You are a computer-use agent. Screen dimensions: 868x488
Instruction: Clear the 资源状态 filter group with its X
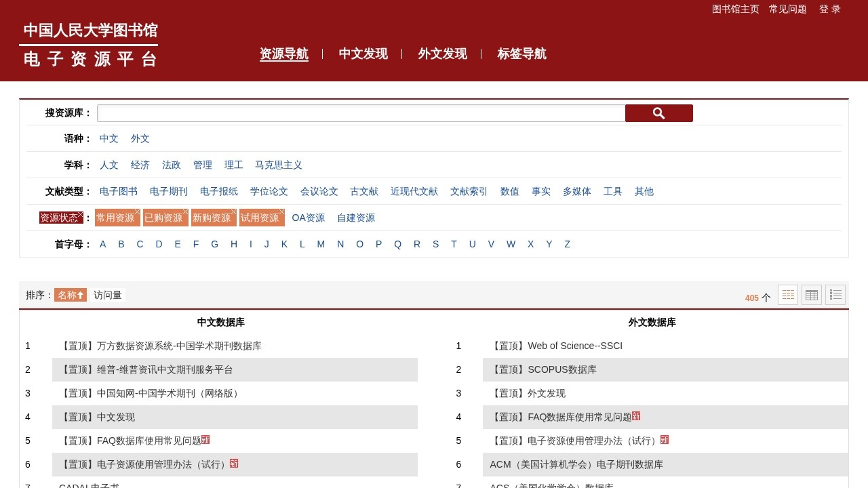tap(80, 215)
